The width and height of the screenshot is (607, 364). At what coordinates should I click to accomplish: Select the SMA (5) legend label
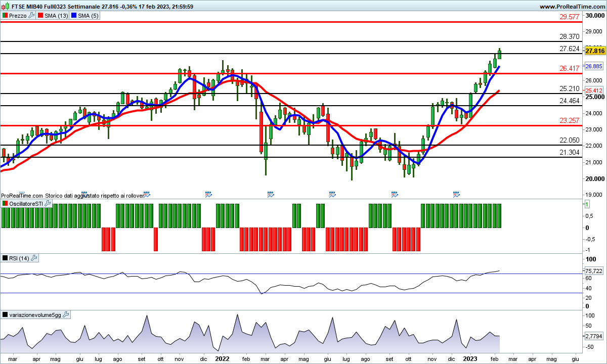pos(88,16)
